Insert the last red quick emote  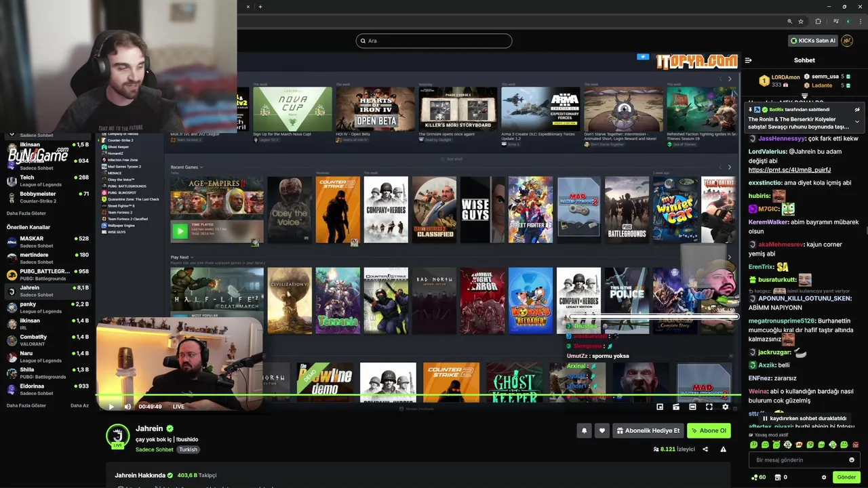[x=855, y=445]
